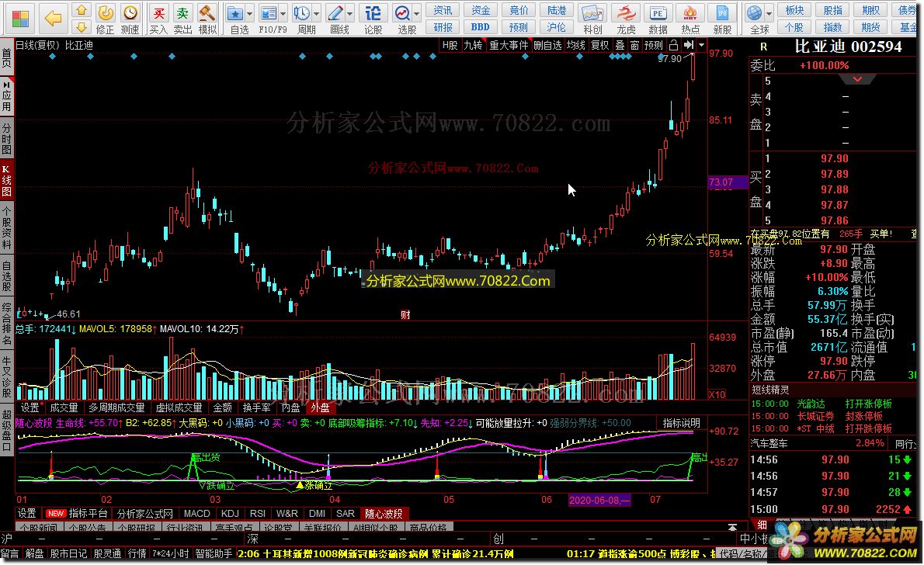Expand the bottom panel upward arrow
Viewport: 924px width, 565px height.
click(x=732, y=527)
